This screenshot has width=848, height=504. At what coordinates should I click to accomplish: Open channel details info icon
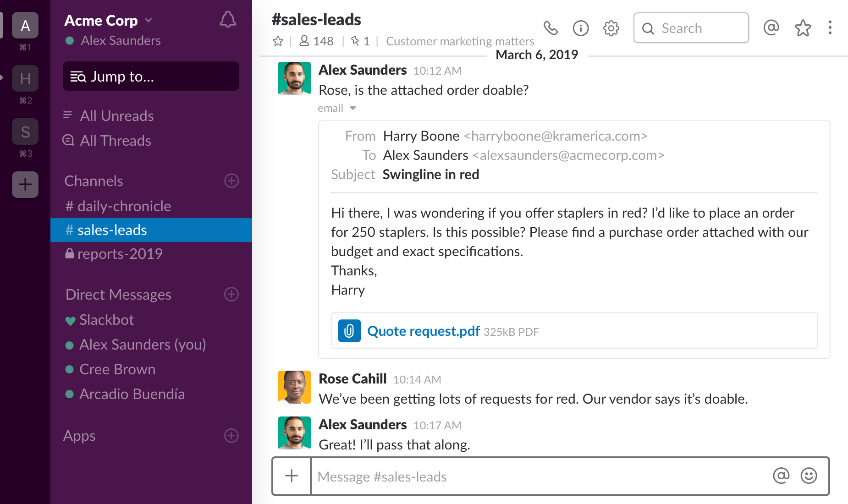pos(581,28)
